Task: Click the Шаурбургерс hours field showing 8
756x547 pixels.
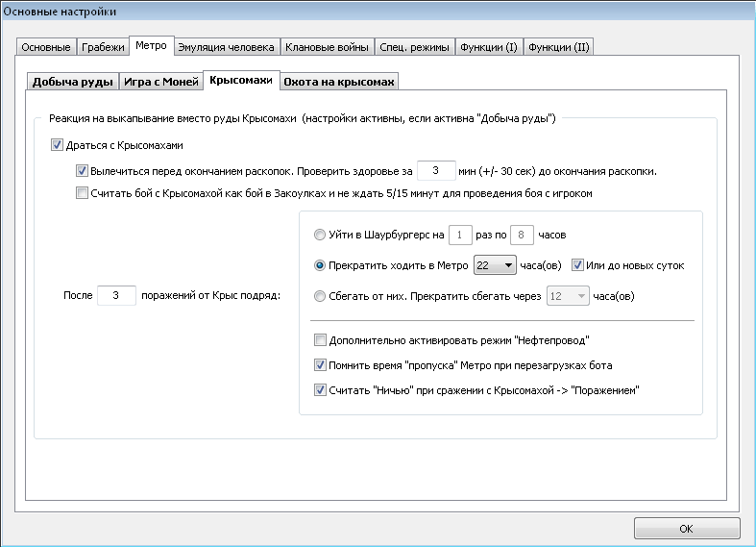Action: click(x=522, y=235)
